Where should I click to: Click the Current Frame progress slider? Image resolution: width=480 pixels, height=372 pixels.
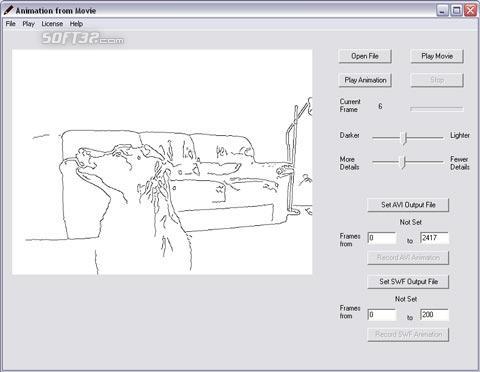coord(437,108)
